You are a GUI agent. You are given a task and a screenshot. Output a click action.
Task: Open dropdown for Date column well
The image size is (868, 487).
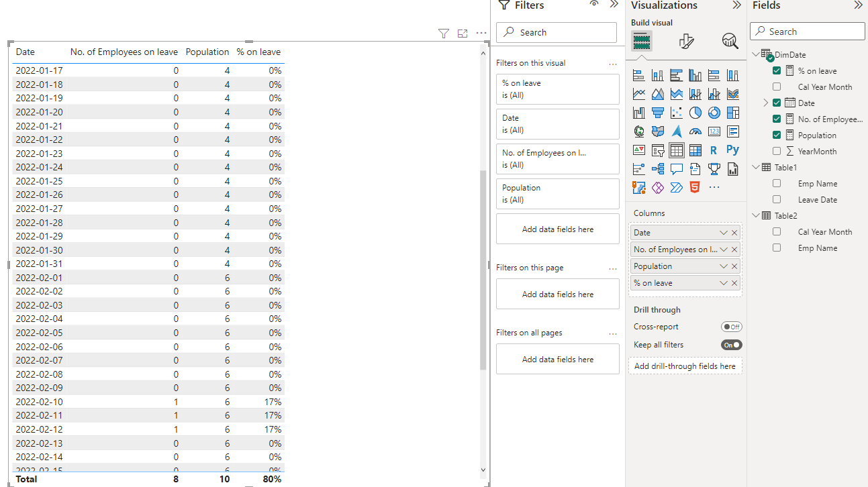coord(724,233)
